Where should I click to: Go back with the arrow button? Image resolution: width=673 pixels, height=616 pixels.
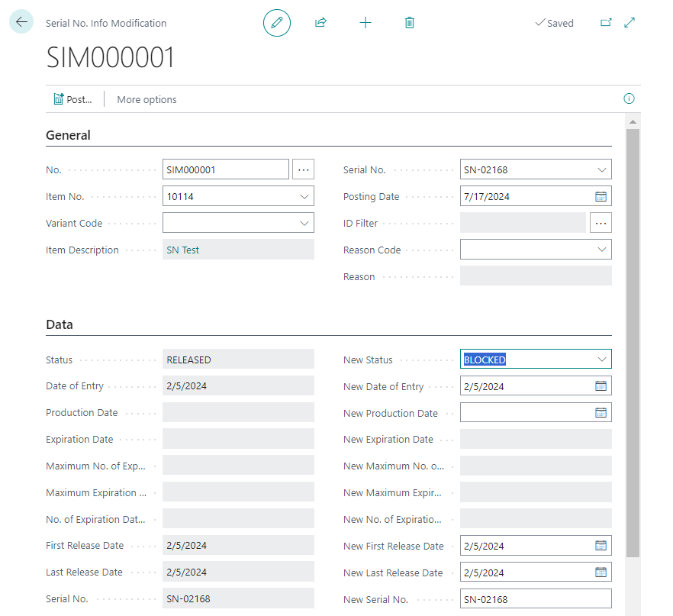[21, 21]
